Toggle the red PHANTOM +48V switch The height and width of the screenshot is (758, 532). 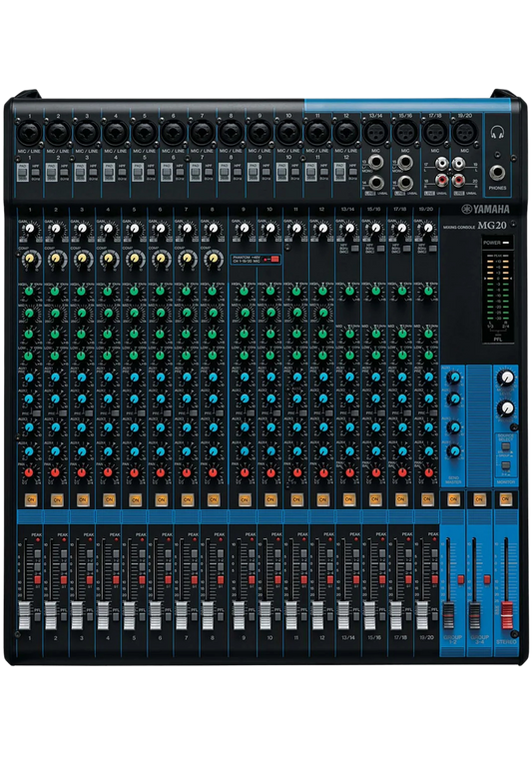click(x=275, y=260)
